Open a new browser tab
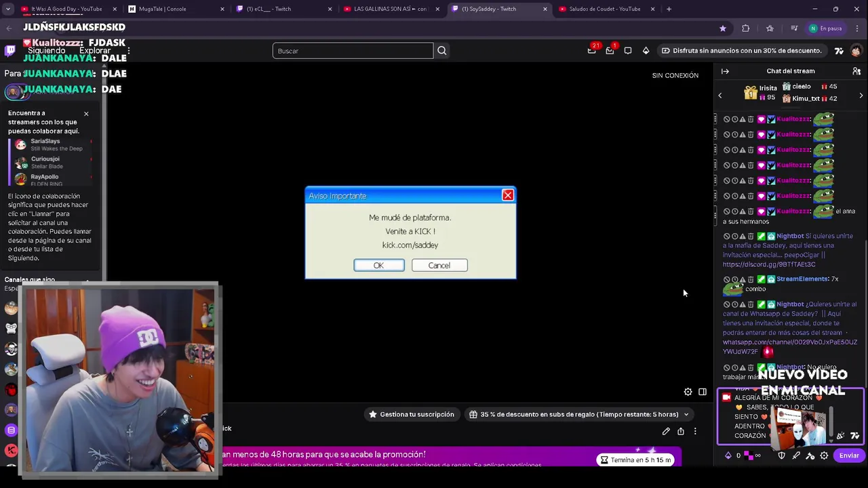Viewport: 868px width, 488px height. [669, 9]
